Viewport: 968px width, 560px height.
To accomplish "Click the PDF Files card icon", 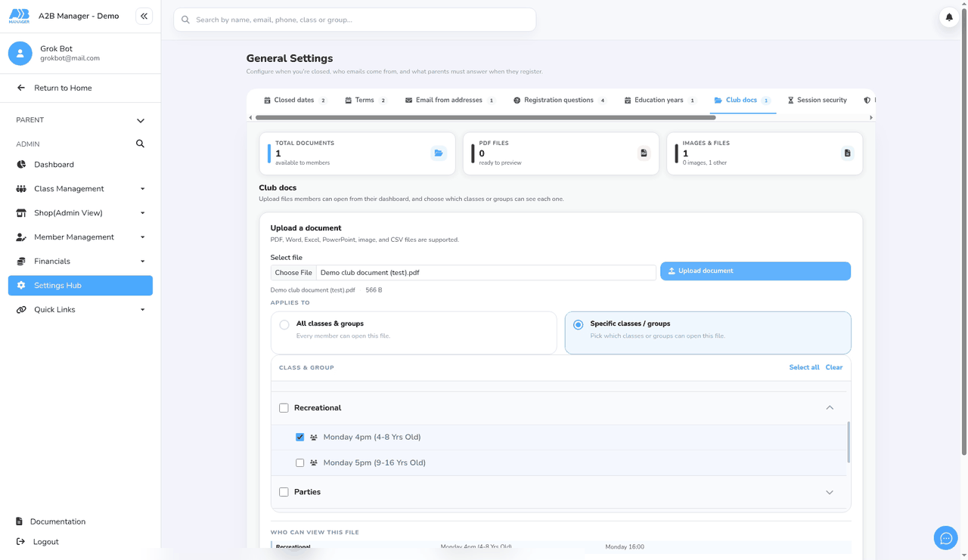I will 644,153.
